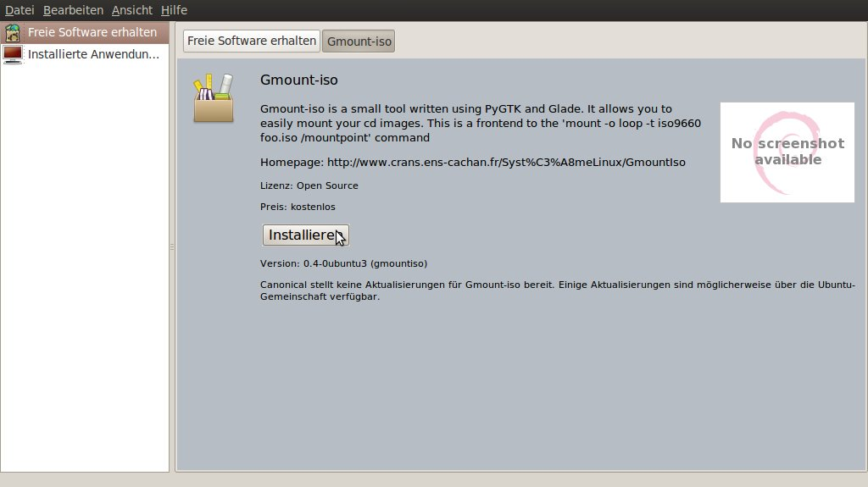The height and width of the screenshot is (487, 868).
Task: Click the Gmount-iso description paragraph
Action: click(x=481, y=123)
